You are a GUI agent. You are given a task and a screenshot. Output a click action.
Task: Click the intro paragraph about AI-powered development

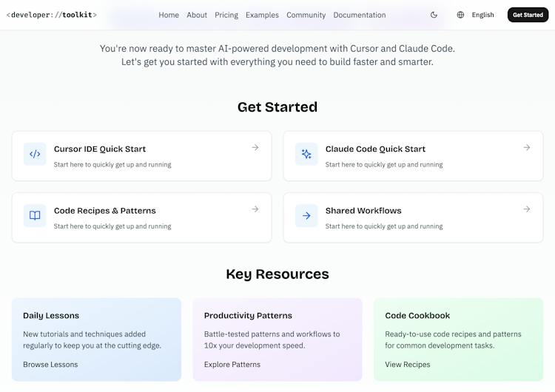[x=277, y=55]
